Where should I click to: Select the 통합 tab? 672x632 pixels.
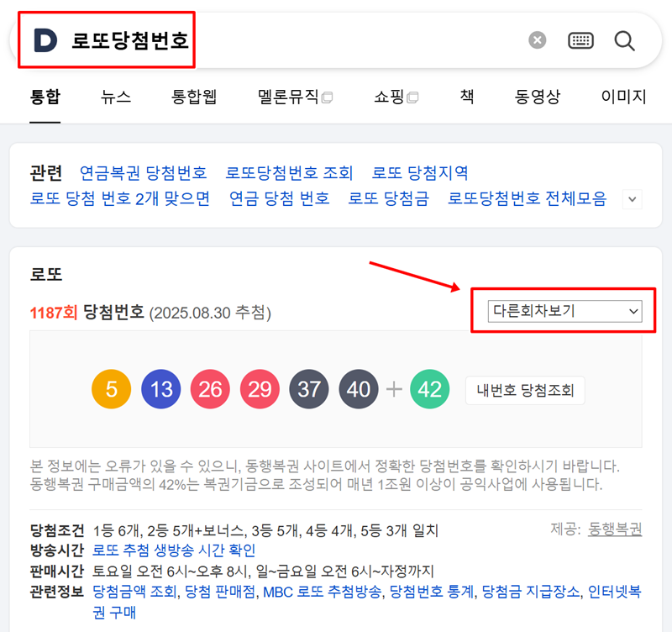[x=45, y=97]
